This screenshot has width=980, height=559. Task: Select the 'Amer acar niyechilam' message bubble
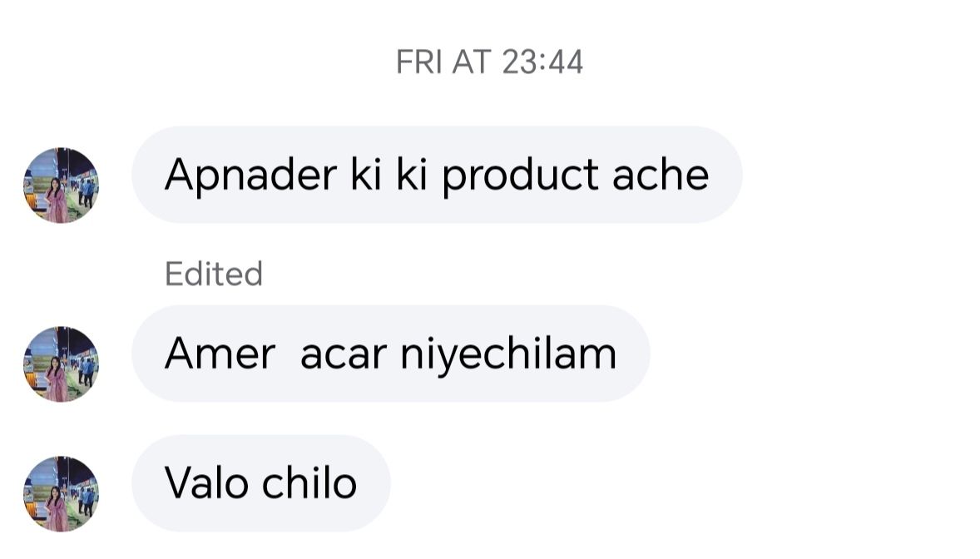391,354
